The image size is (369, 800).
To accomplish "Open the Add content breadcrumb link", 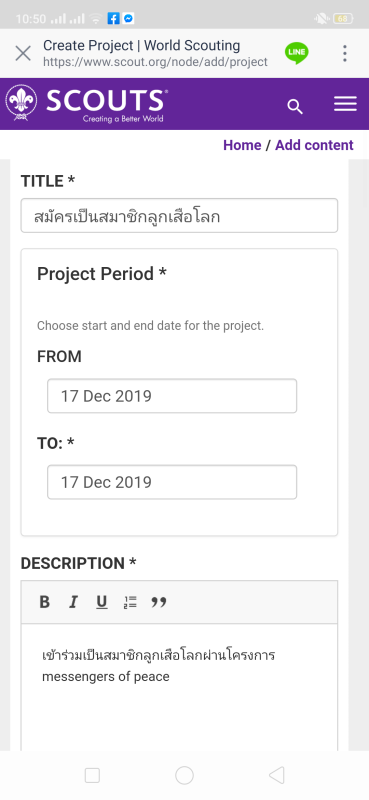I will (314, 145).
